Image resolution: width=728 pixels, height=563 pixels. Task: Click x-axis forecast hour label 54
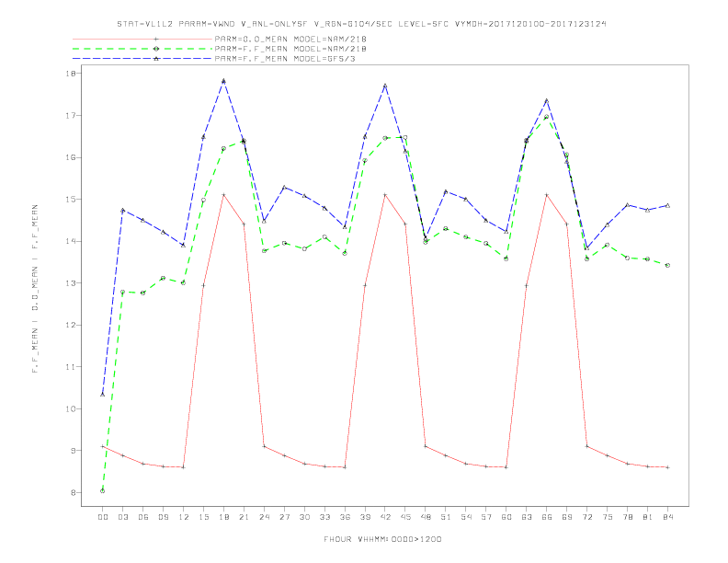[466, 517]
